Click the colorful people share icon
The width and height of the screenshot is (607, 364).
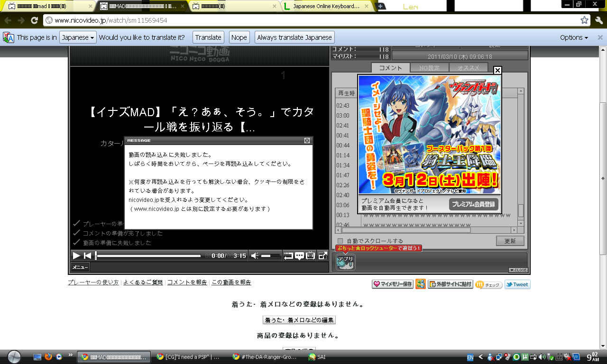(x=421, y=284)
